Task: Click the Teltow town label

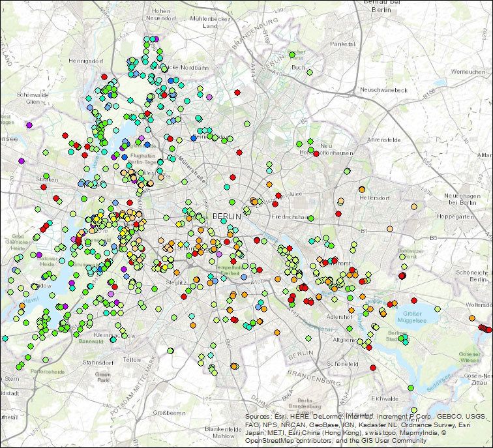Action: click(x=132, y=360)
